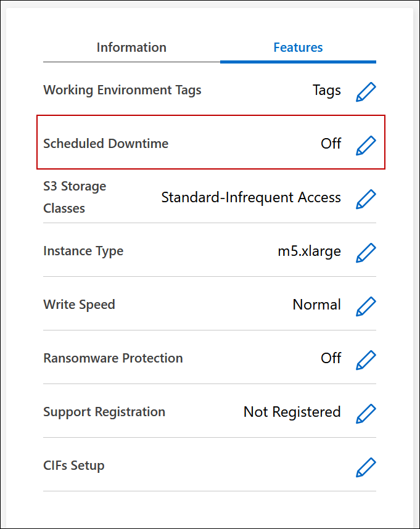Open Ransomware Protection editor with pencil icon

(x=366, y=359)
